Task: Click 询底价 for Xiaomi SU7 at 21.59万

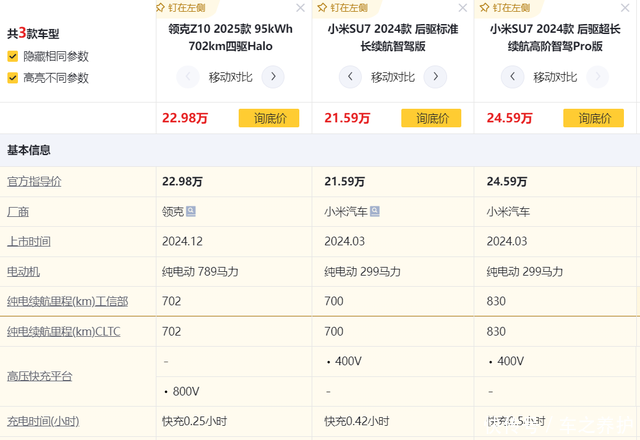Action: coord(431,118)
